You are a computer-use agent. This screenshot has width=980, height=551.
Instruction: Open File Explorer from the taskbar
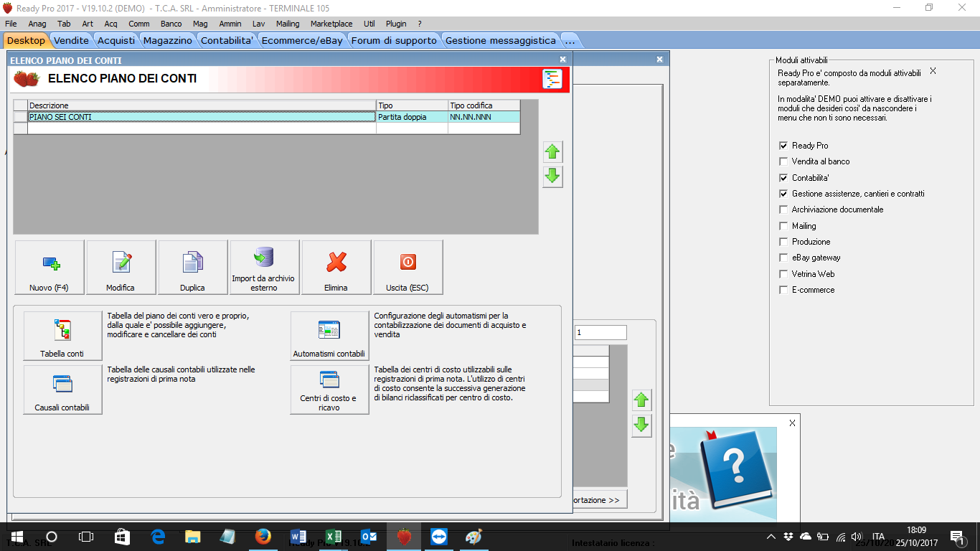click(x=193, y=537)
